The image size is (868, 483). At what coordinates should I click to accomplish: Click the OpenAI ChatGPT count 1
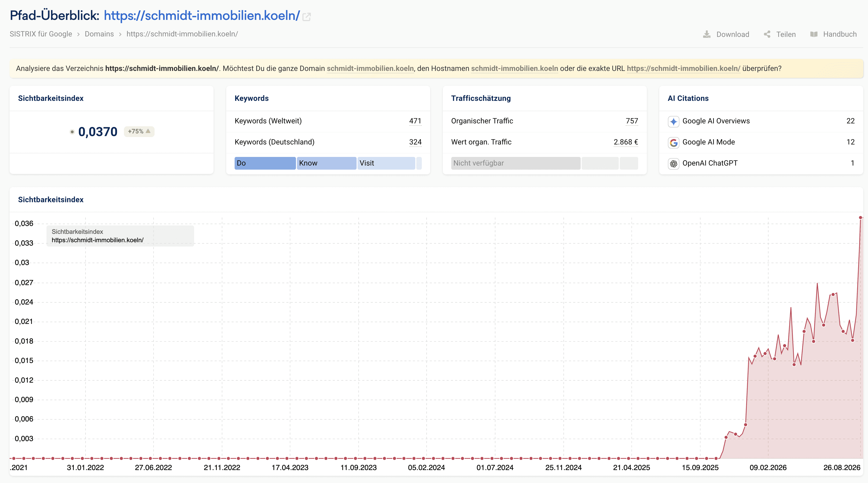click(852, 163)
